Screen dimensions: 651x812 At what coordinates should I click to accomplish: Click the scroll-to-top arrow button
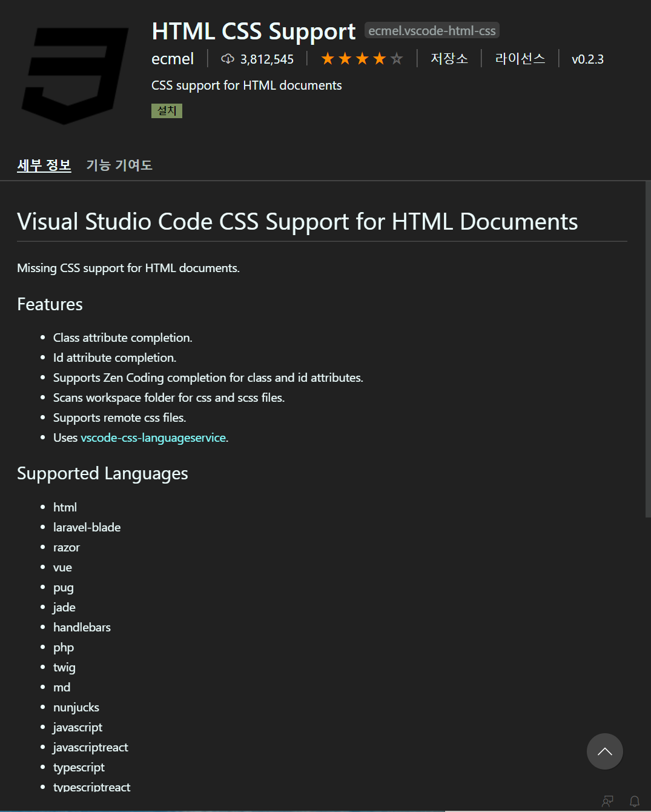[604, 751]
